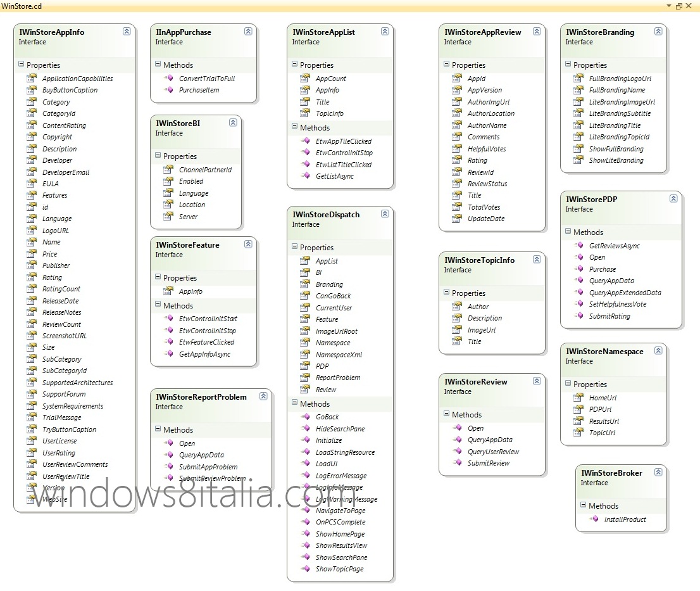Select the SupportedArchitectures property
The image size is (700, 591).
tap(77, 383)
